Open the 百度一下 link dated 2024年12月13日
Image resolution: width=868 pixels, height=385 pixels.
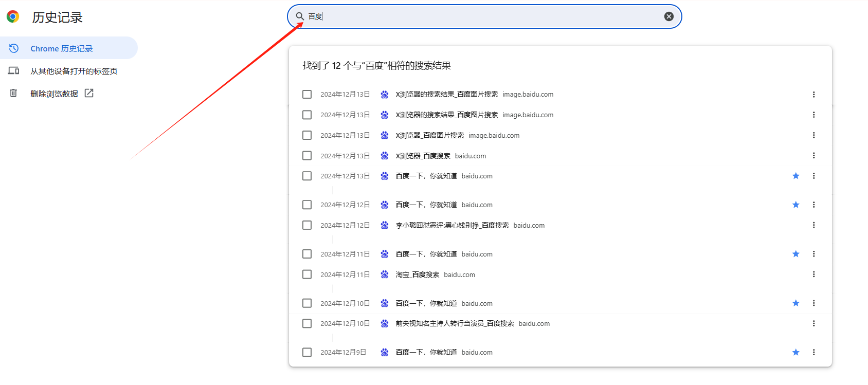coord(426,176)
